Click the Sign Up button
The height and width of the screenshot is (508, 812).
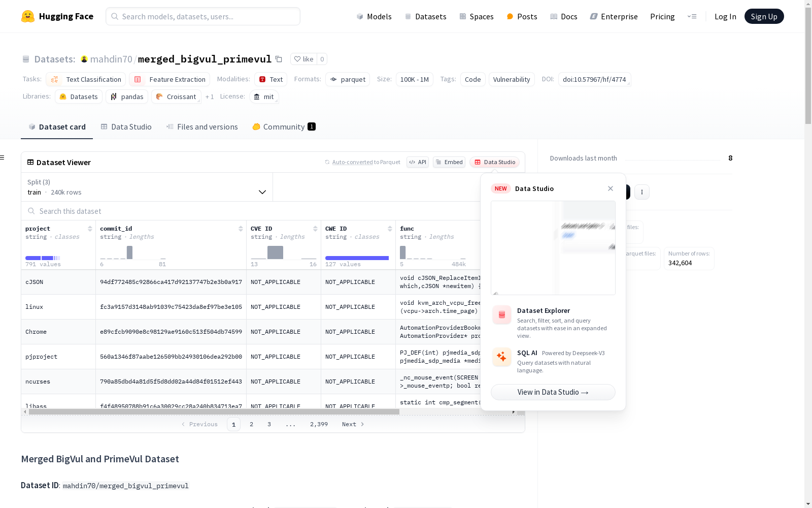click(x=764, y=16)
